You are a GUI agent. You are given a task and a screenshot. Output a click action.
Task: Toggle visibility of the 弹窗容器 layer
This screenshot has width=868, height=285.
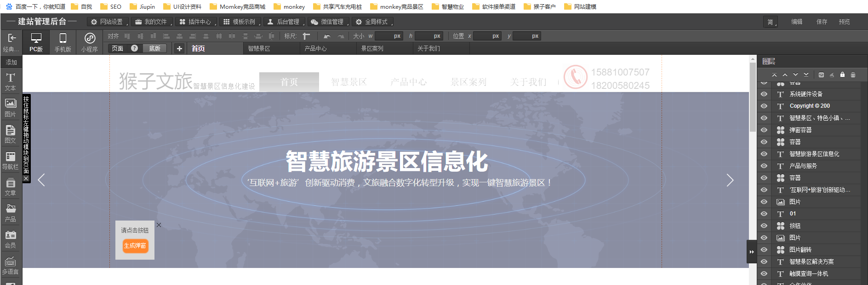point(764,130)
